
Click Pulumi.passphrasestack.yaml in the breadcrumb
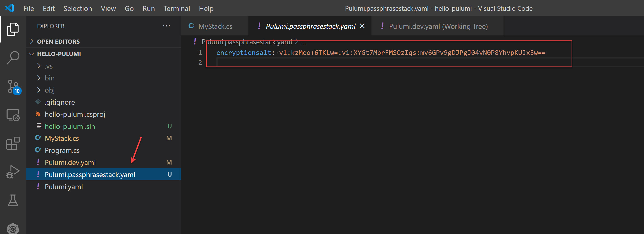click(x=247, y=42)
